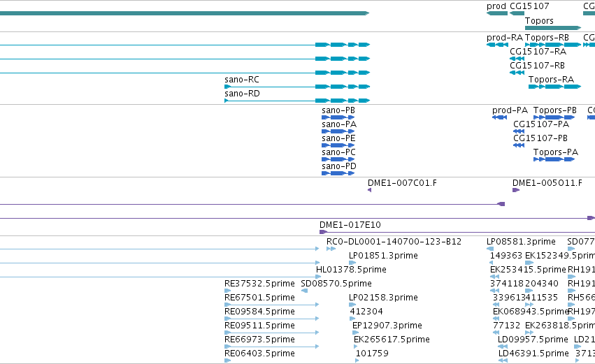
Task: Click the LP01851.3prime EST label
Action: [383, 256]
